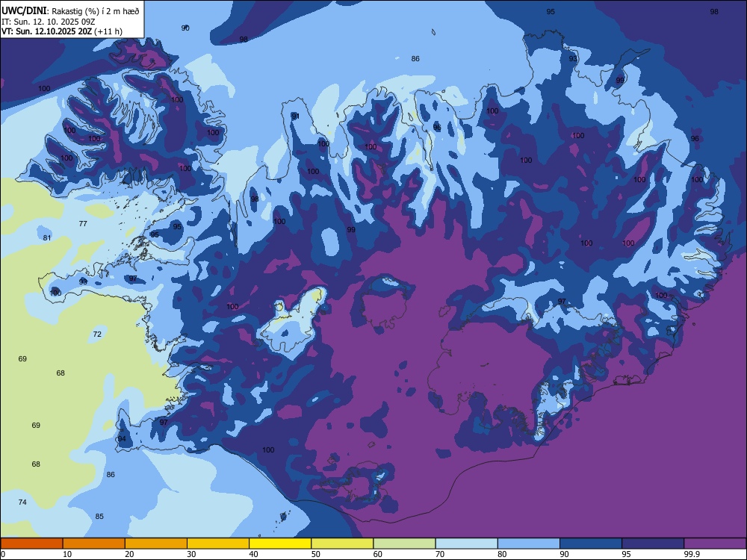Click the '80' legend scale label
Screen dimensions: 747x560
[x=502, y=554]
